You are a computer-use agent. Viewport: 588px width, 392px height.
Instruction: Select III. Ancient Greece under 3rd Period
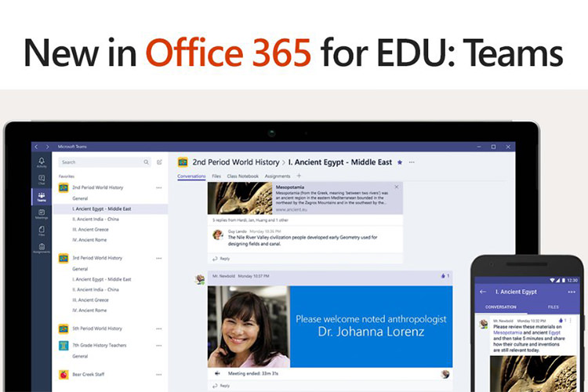click(x=90, y=300)
